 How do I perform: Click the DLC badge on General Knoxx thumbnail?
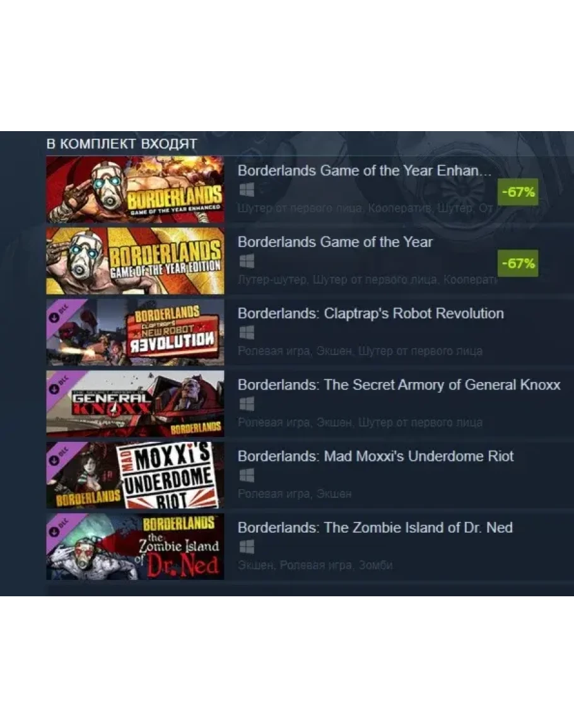click(59, 384)
